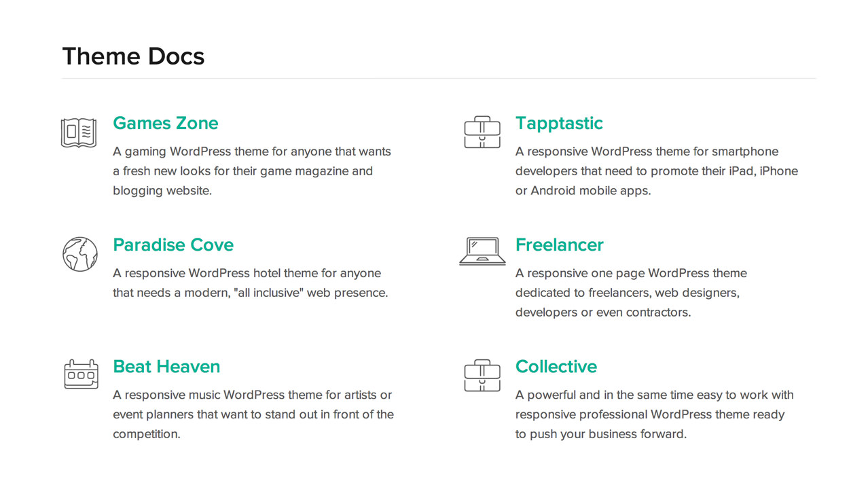This screenshot has width=868, height=502.
Task: Click the divider line under Theme Docs
Action: (439, 78)
